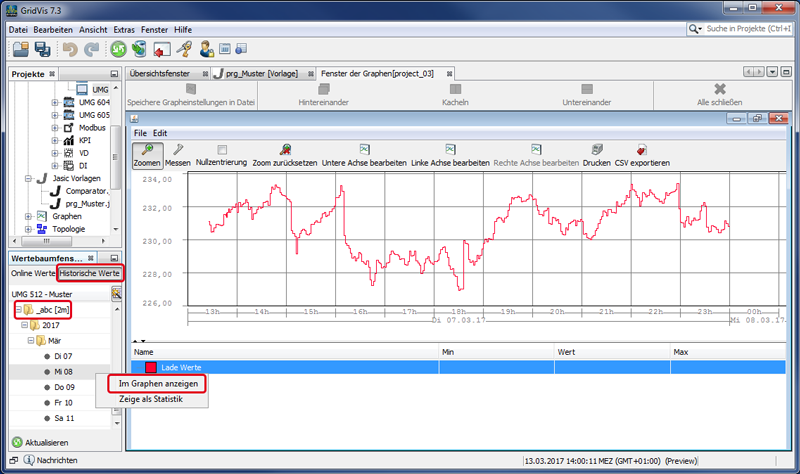The width and height of the screenshot is (800, 474).
Task: Choose Im Graphen anzeigen from context menu
Action: 158,384
